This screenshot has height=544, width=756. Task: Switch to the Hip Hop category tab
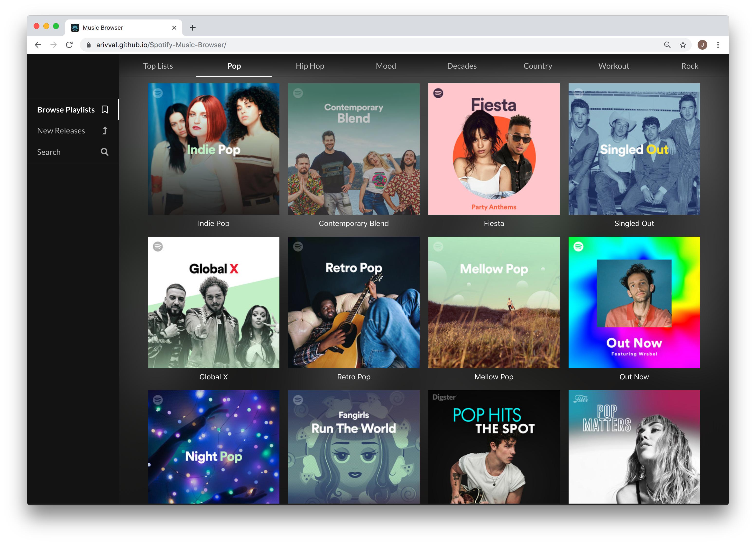310,66
